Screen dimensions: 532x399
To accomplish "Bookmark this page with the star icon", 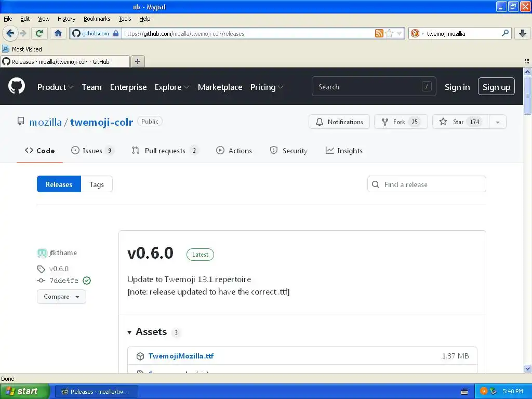I will pyautogui.click(x=389, y=33).
